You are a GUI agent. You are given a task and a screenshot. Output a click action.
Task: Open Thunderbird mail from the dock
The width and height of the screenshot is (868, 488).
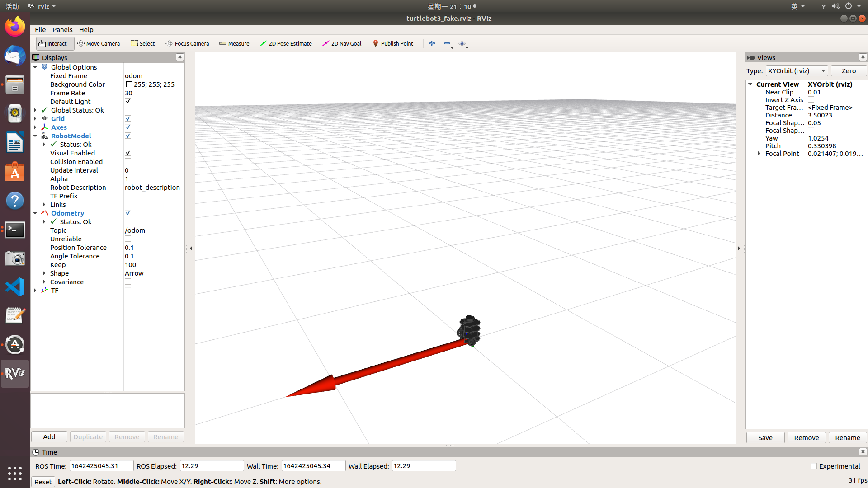15,56
